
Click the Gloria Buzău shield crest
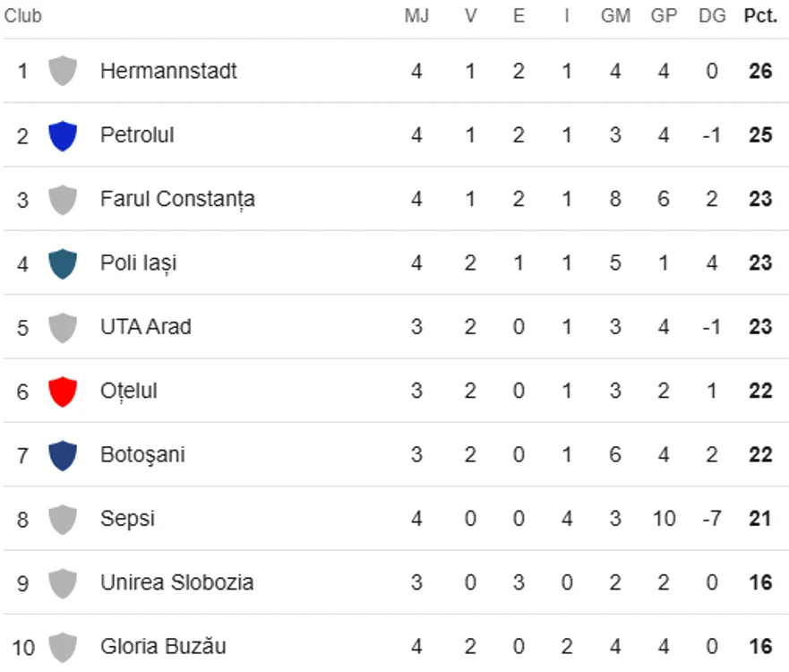(x=63, y=647)
